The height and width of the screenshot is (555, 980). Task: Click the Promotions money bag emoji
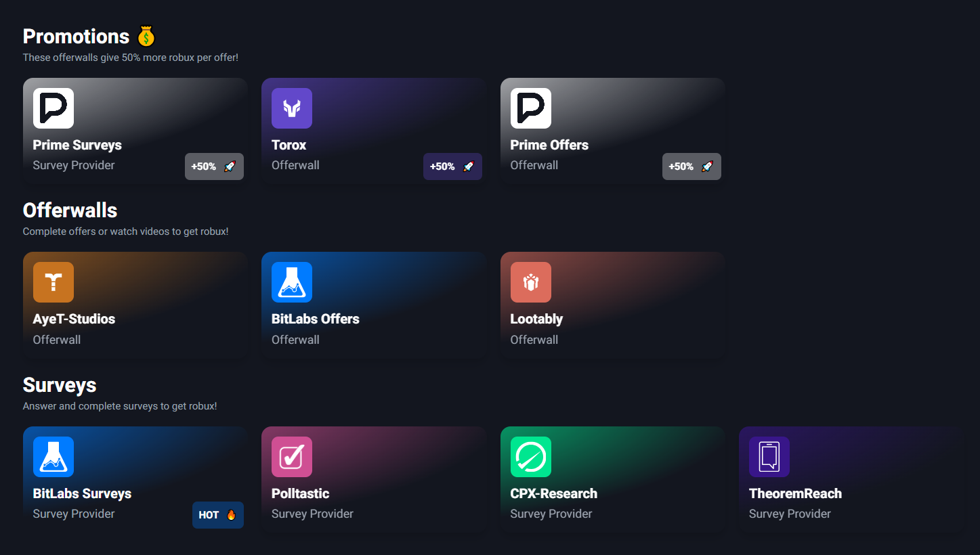click(x=146, y=37)
